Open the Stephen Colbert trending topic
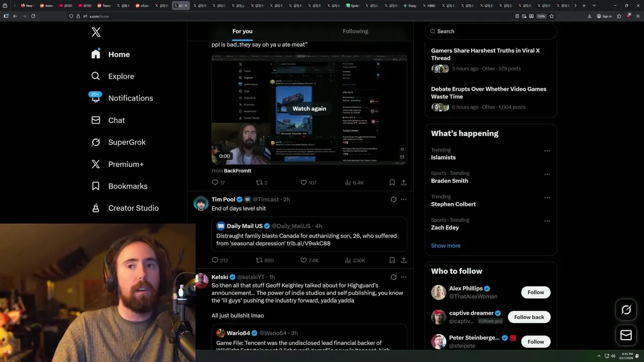 (453, 204)
